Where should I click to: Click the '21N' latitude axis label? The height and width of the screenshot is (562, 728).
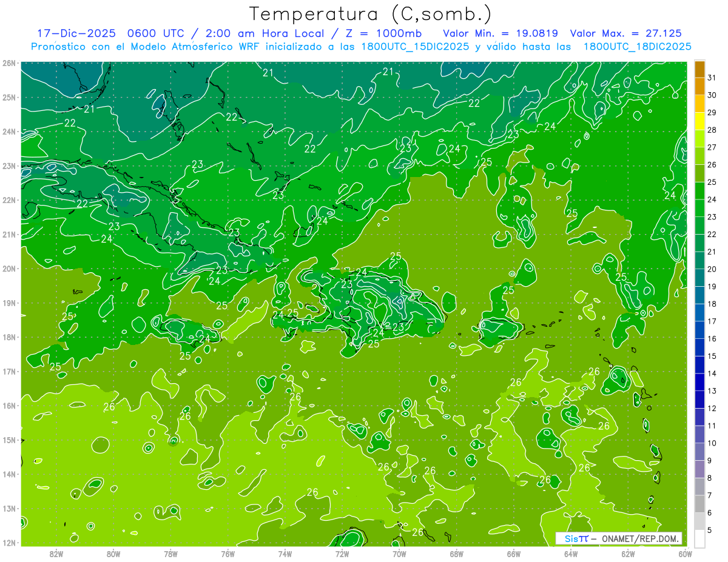tap(9, 234)
